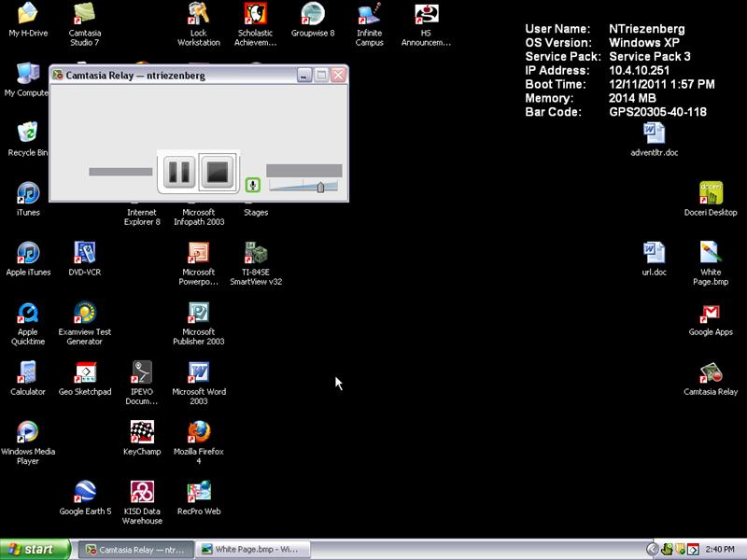Select IPEVO Document camera icon
Image resolution: width=747 pixels, height=560 pixels.
click(x=142, y=372)
